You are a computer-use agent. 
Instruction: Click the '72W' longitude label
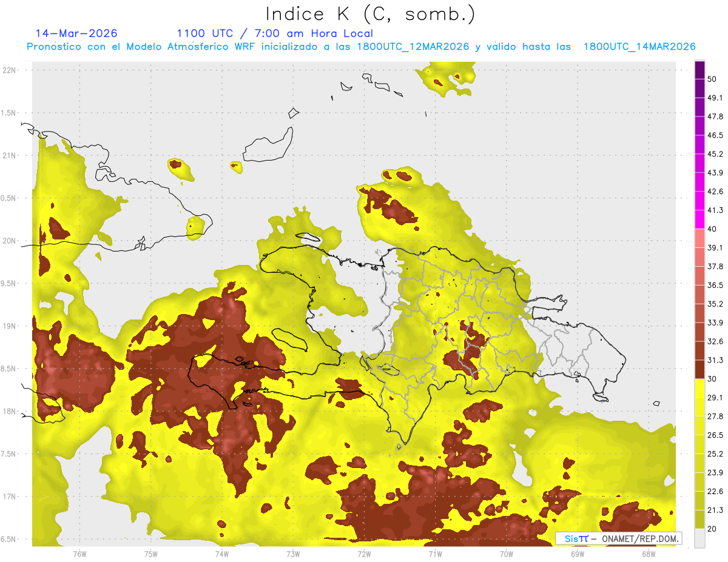click(x=364, y=554)
